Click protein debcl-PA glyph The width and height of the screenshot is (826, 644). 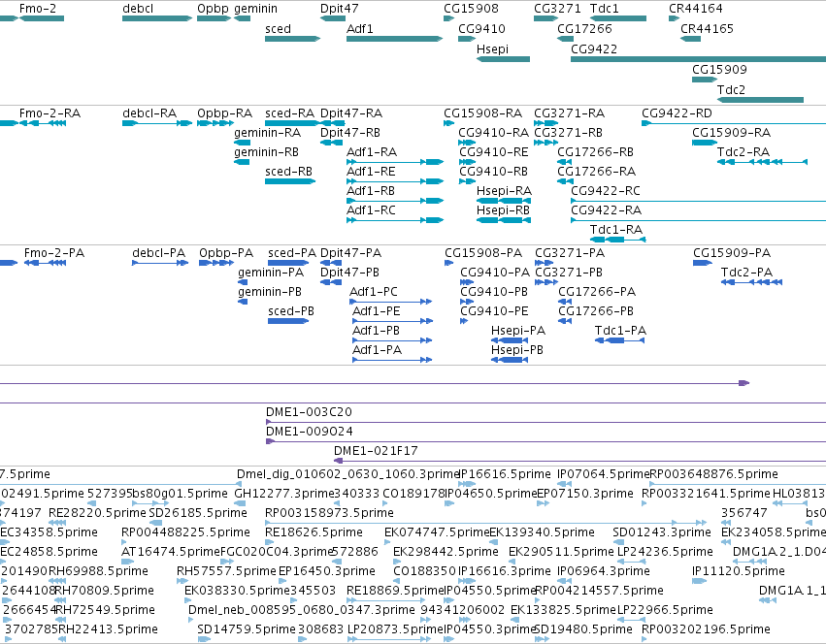tap(160, 262)
